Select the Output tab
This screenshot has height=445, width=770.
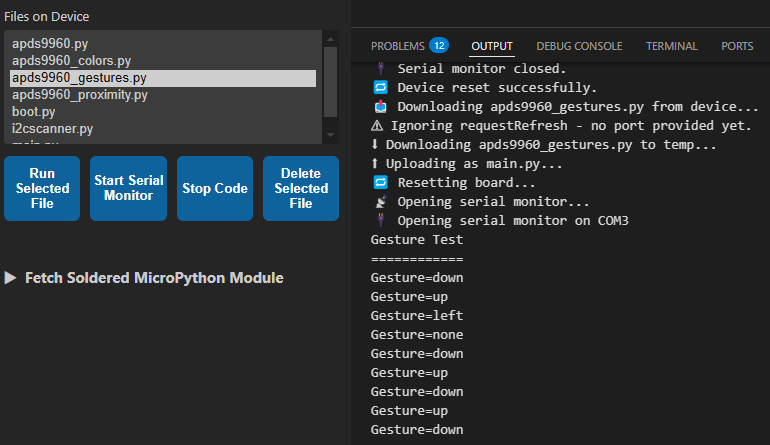[492, 46]
